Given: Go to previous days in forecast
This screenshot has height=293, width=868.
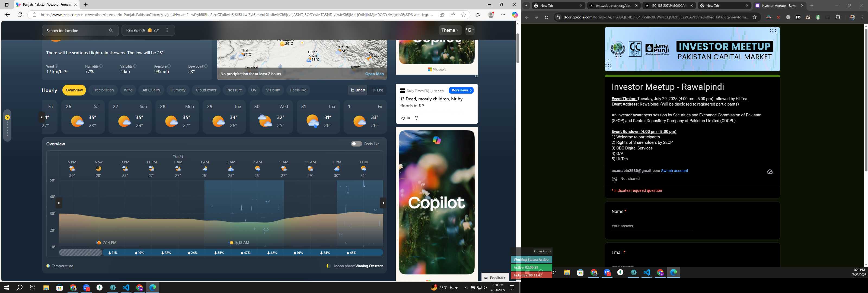Looking at the screenshot, I should 42,117.
